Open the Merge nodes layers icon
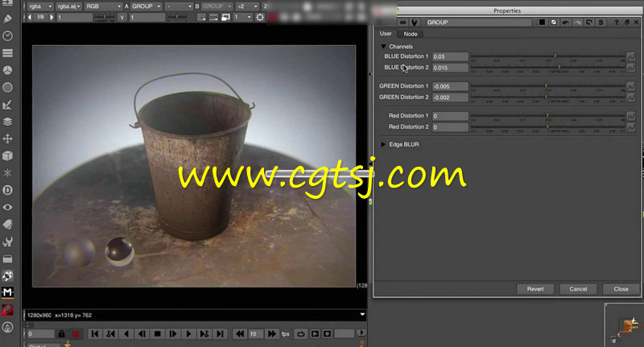Viewport: 644px width, 347px height. pyautogui.click(x=7, y=122)
